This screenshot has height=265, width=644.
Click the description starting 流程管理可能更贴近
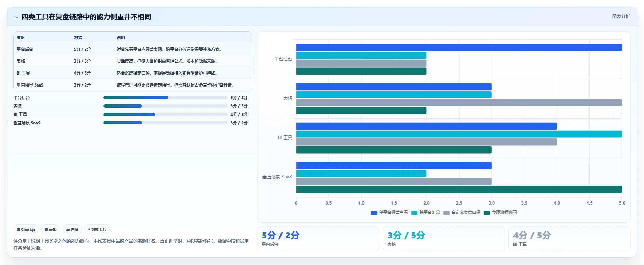coord(176,85)
